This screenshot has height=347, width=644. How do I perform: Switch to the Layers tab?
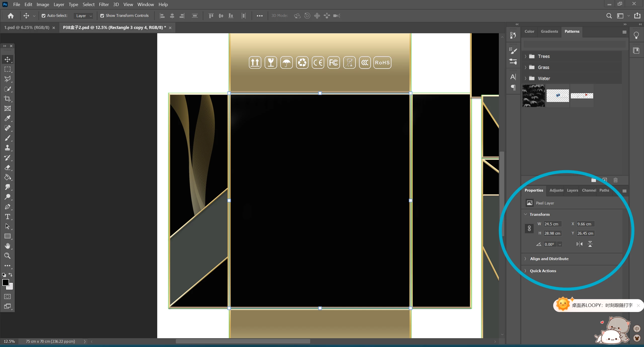pos(572,190)
